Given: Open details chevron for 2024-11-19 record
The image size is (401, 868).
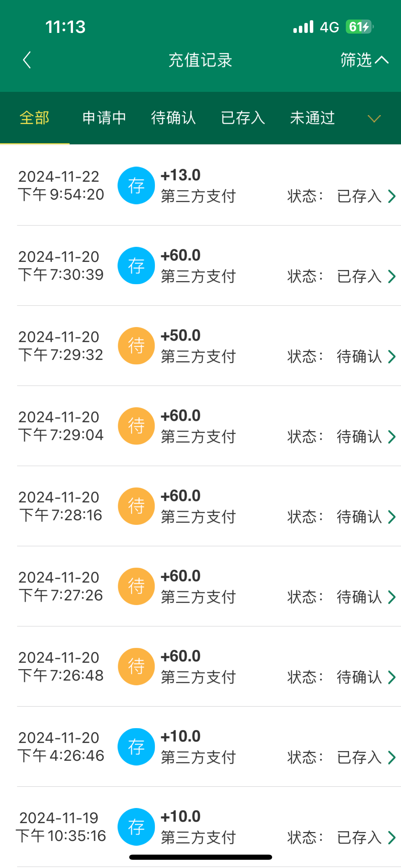Looking at the screenshot, I should 392,837.
